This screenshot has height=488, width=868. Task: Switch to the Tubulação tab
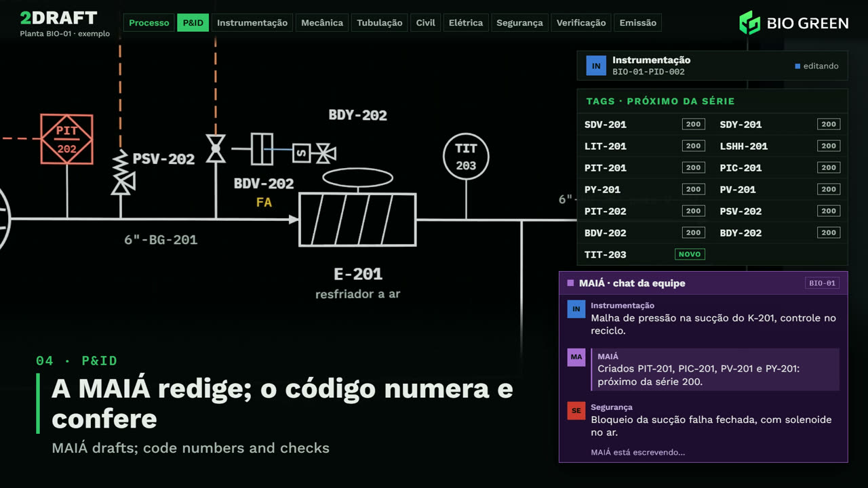(x=380, y=23)
